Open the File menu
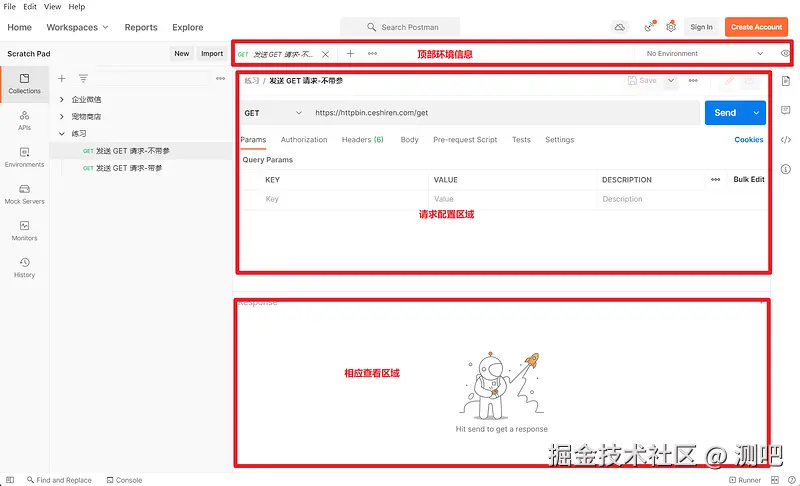The height and width of the screenshot is (486, 800). click(10, 7)
